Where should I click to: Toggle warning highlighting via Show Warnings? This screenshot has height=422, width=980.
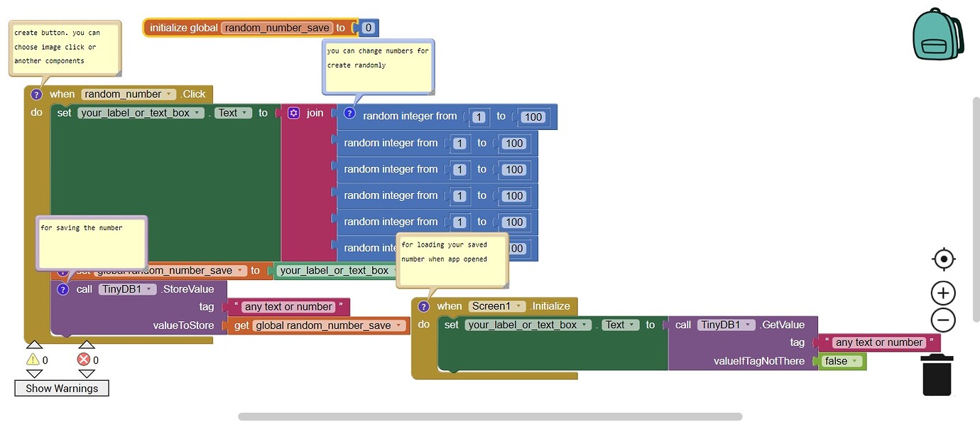tap(61, 388)
